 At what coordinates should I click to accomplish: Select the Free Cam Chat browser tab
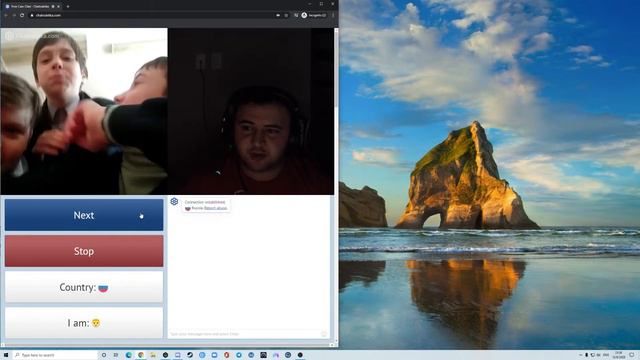[x=33, y=7]
